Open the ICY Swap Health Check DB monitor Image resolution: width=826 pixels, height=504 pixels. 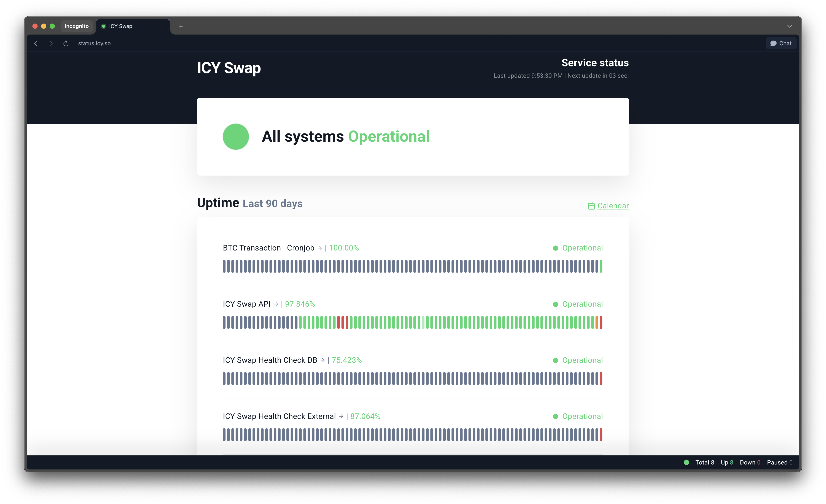[270, 360]
